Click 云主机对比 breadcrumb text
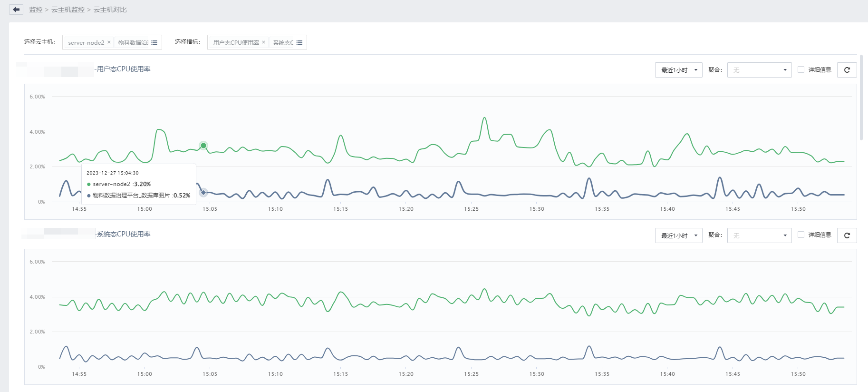Image resolution: width=868 pixels, height=392 pixels. 110,10
